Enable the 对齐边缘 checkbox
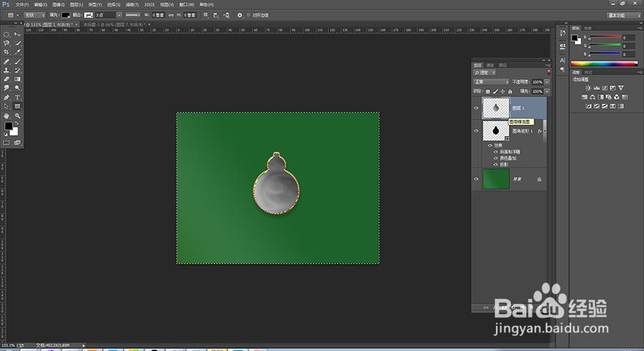The height and width of the screenshot is (351, 644). click(x=248, y=15)
